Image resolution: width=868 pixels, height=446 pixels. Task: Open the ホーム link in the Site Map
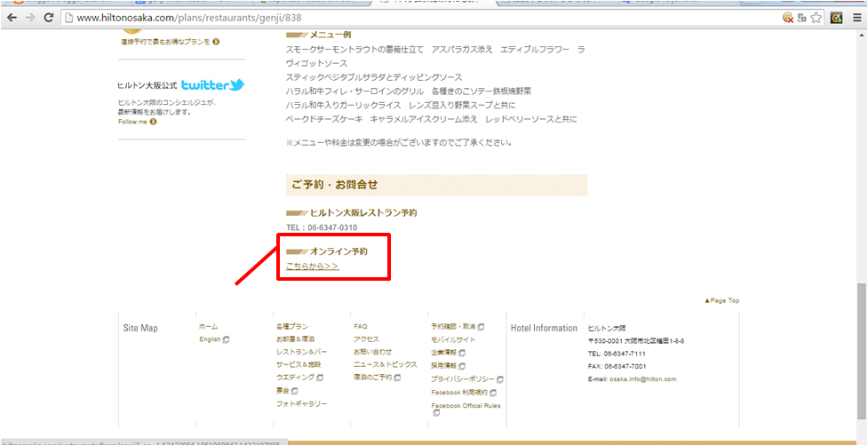pos(208,327)
